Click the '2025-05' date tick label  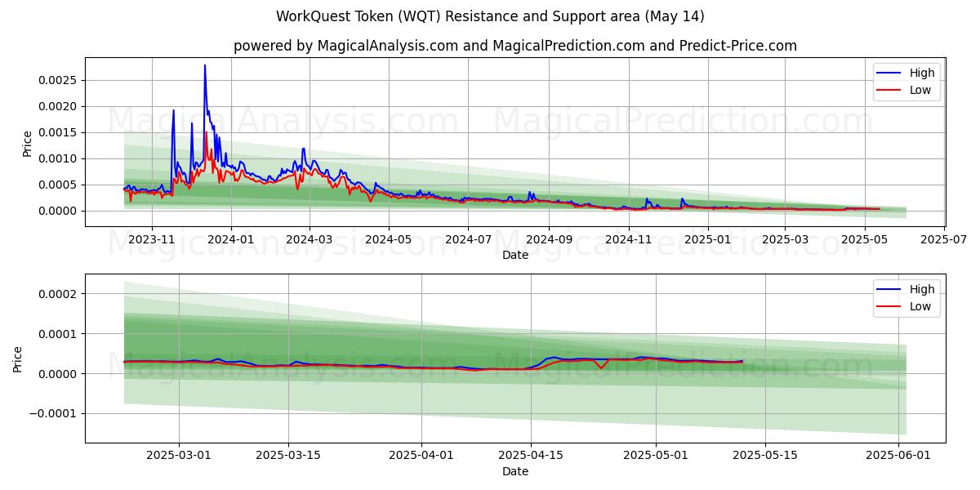pos(864,239)
